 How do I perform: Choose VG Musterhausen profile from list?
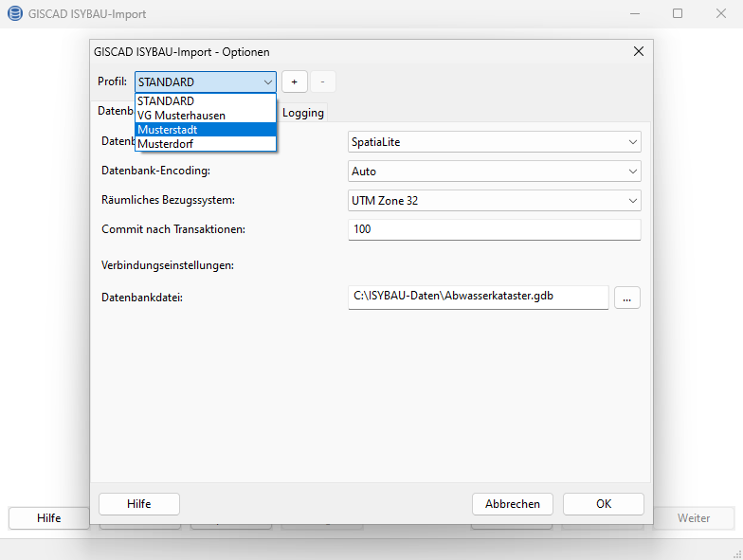coord(205,116)
